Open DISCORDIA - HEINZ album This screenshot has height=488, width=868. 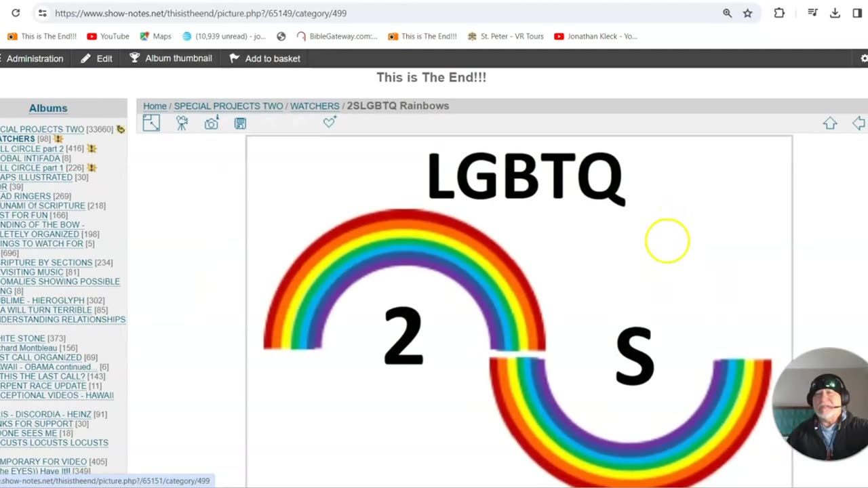click(45, 414)
